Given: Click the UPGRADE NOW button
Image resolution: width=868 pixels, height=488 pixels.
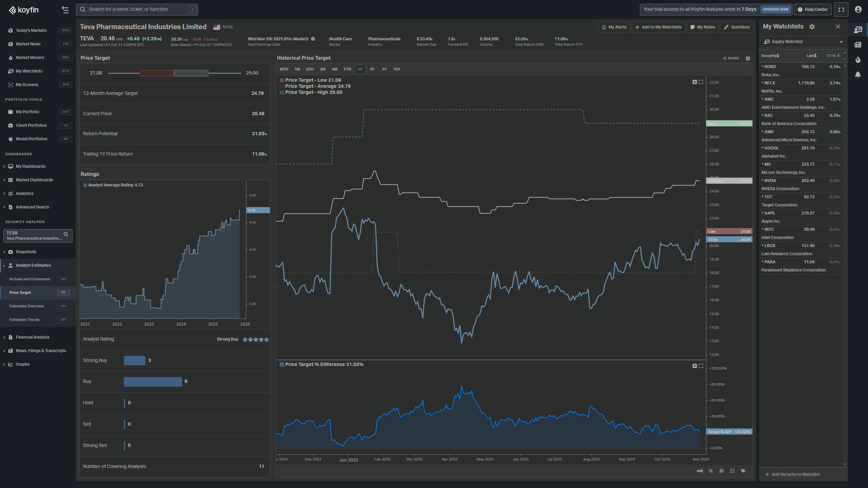Looking at the screenshot, I should [x=775, y=9].
